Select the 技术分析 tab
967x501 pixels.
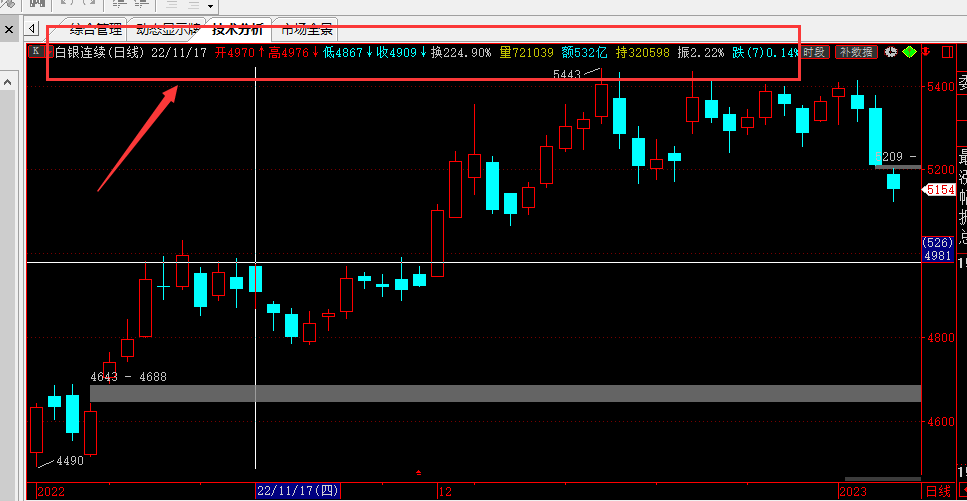tap(238, 30)
